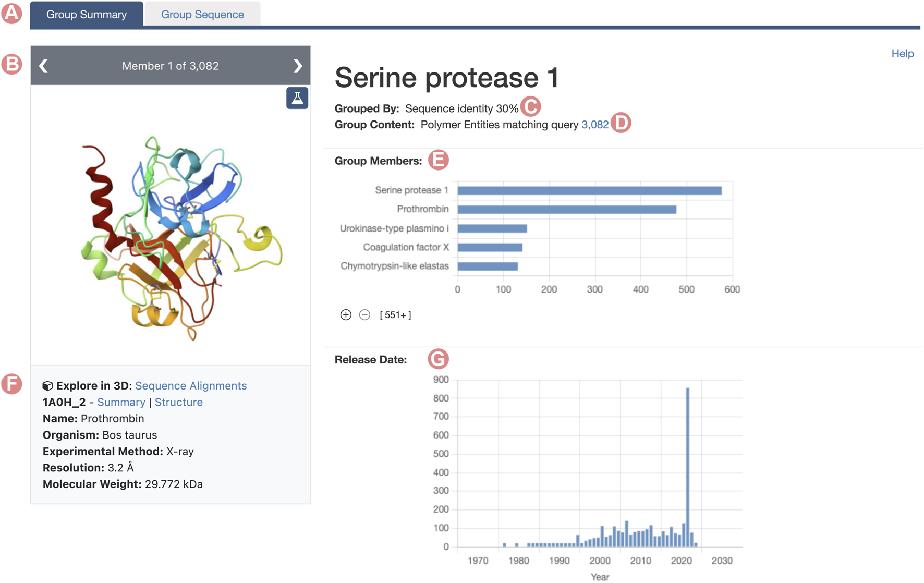Go to the previous group member
The width and height of the screenshot is (924, 583).
(44, 66)
